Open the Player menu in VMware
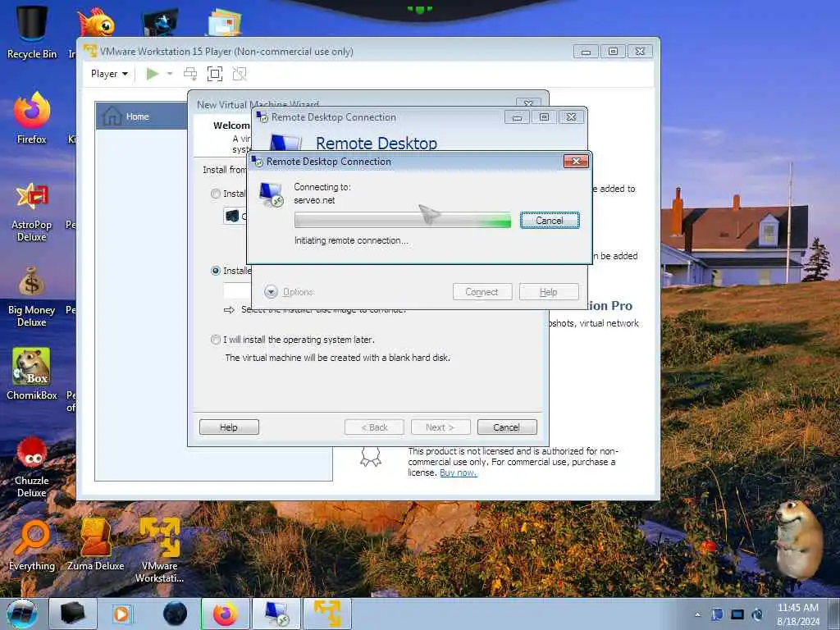The image size is (840, 630). tap(109, 74)
